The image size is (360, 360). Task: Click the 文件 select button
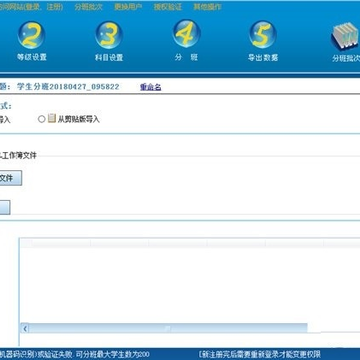point(11,178)
